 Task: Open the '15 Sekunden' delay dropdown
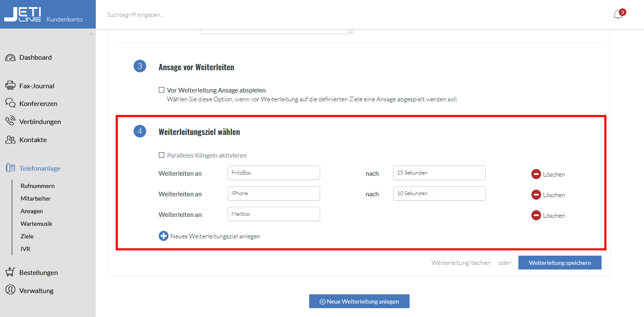439,173
